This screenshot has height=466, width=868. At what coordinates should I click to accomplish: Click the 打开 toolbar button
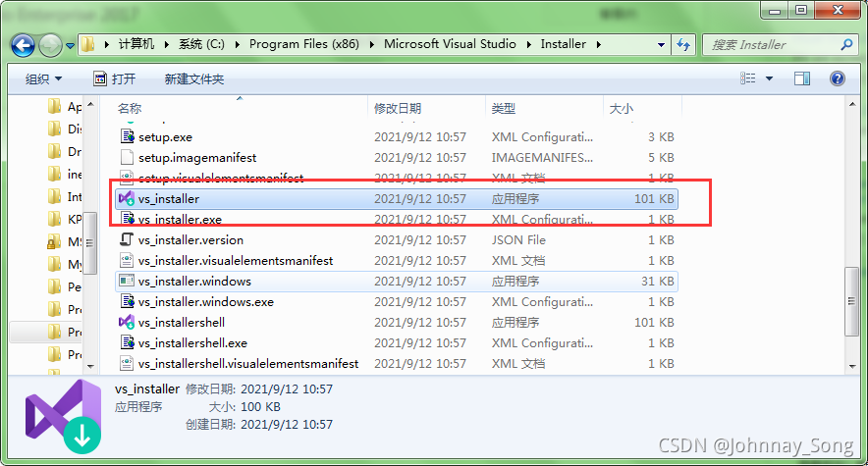pyautogui.click(x=115, y=79)
